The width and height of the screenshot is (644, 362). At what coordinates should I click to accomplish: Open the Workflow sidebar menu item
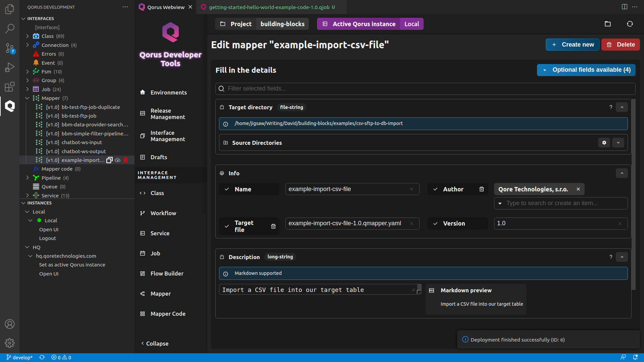(x=163, y=213)
